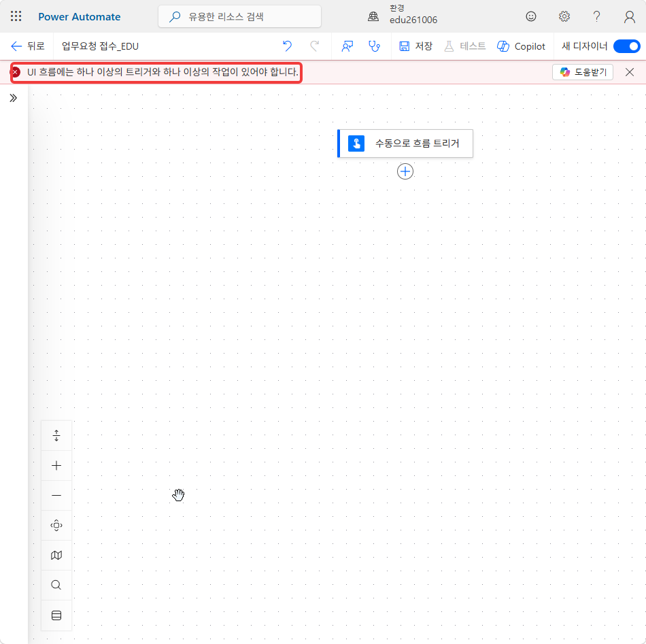Focus the resource search box
This screenshot has height=644, width=646.
click(239, 16)
